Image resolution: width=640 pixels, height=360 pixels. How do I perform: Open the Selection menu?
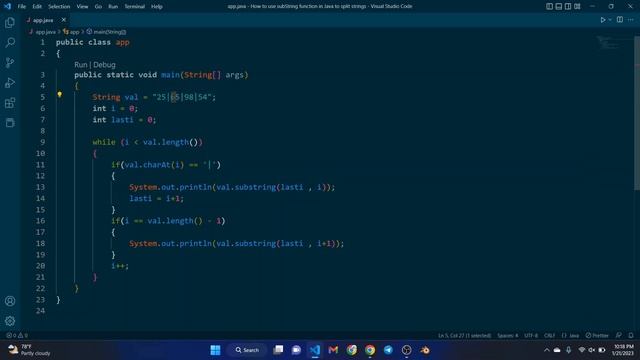pos(59,7)
